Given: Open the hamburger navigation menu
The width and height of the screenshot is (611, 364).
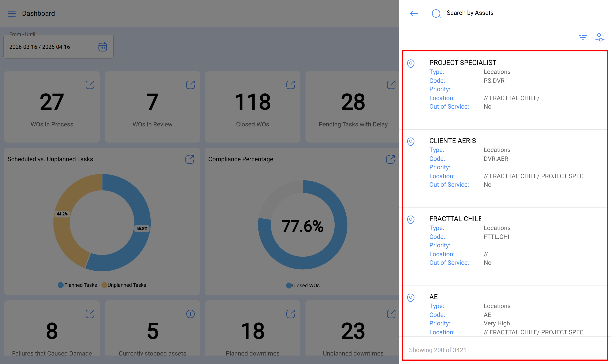Looking at the screenshot, I should click(x=11, y=14).
